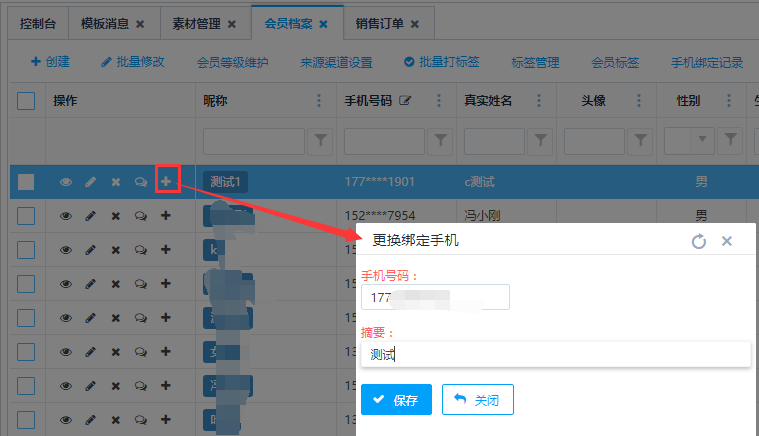Click the filter funnel under 真实姓名 column
This screenshot has width=759, height=436.
pos(540,141)
